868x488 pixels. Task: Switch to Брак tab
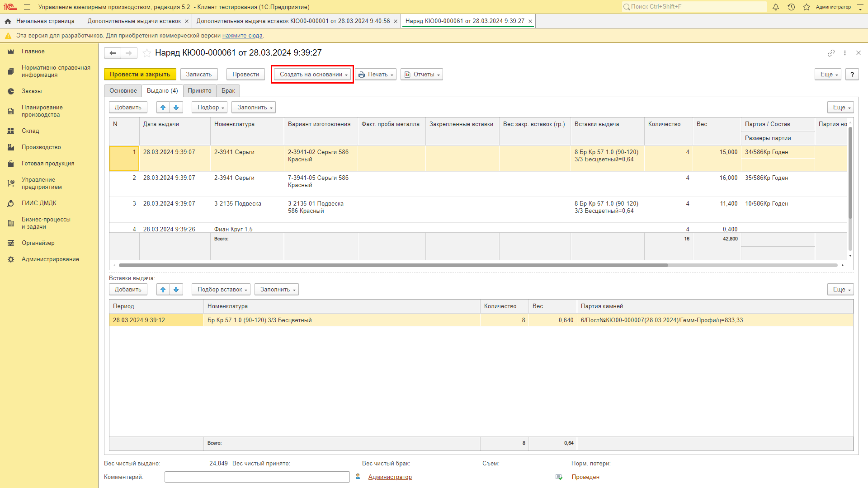[228, 91]
